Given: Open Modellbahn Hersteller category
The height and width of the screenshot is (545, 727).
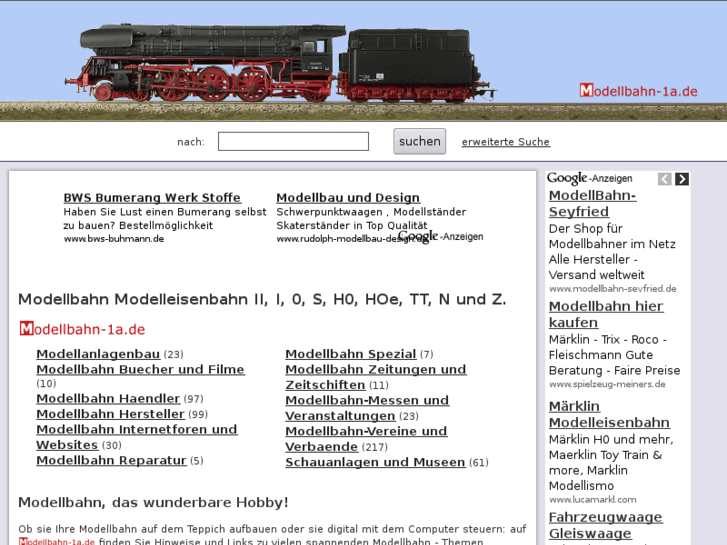Looking at the screenshot, I should point(110,414).
